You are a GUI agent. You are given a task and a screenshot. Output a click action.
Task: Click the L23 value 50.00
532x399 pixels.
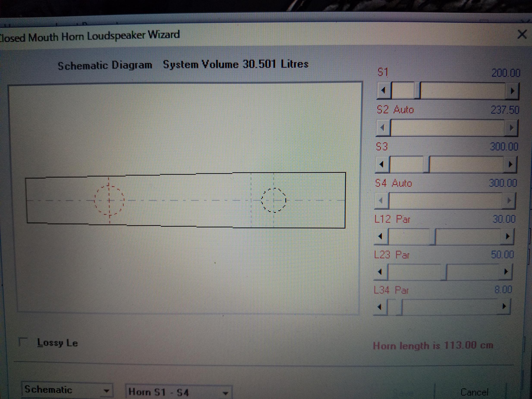pos(502,254)
